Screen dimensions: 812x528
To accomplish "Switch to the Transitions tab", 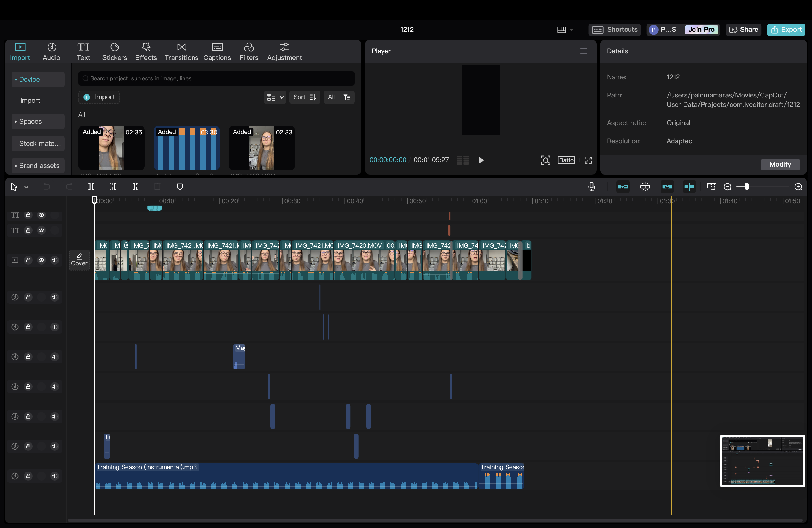I will [x=181, y=51].
